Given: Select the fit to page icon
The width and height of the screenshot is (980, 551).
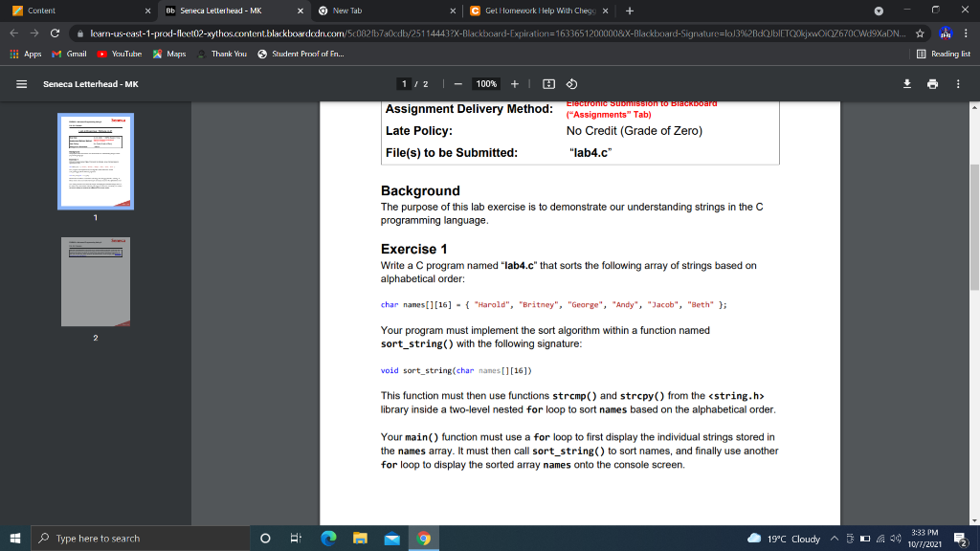Looking at the screenshot, I should (x=547, y=83).
